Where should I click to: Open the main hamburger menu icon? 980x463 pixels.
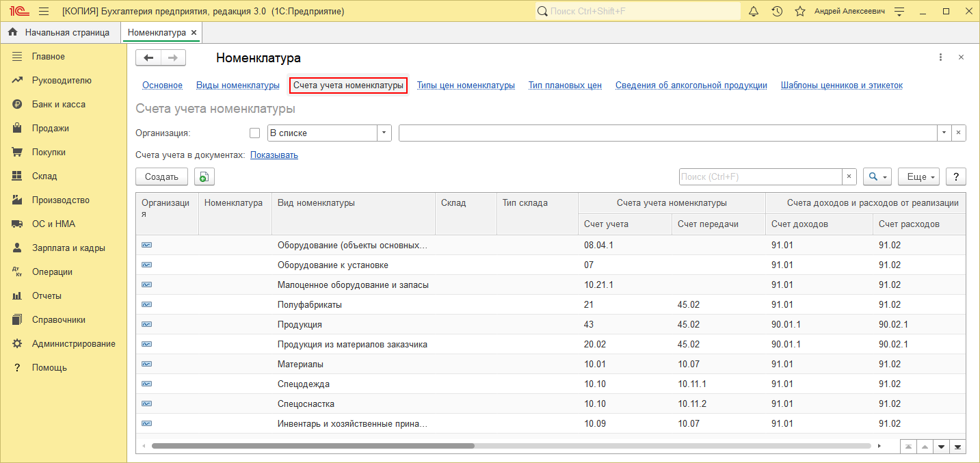pyautogui.click(x=44, y=12)
